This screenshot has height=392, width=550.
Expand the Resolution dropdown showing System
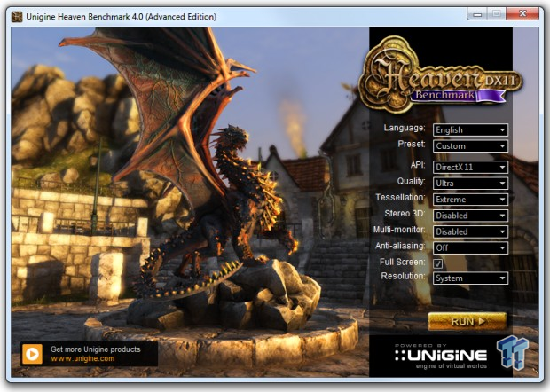coord(470,278)
